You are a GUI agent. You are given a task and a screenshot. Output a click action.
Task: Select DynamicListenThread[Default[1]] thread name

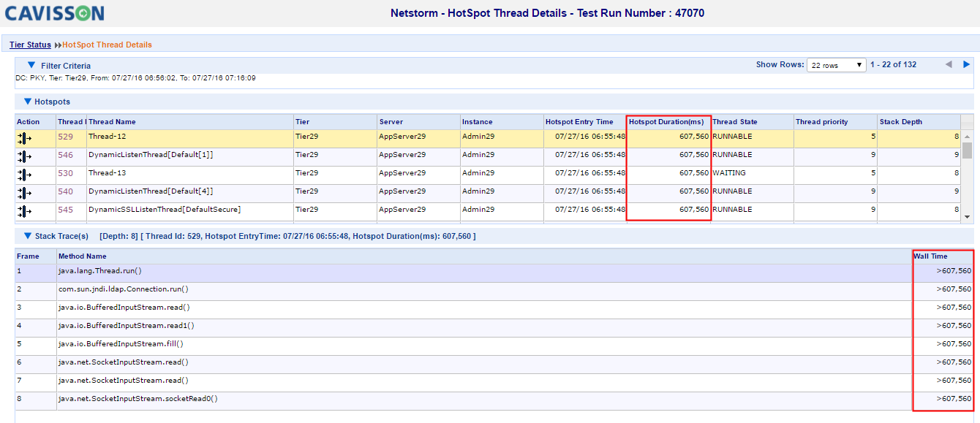point(151,155)
